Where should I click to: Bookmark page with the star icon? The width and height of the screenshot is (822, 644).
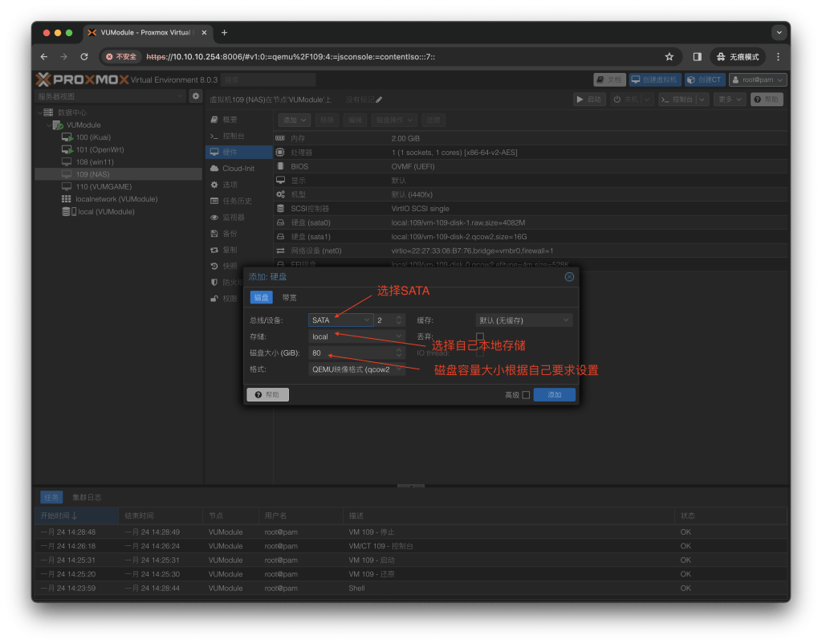[669, 57]
